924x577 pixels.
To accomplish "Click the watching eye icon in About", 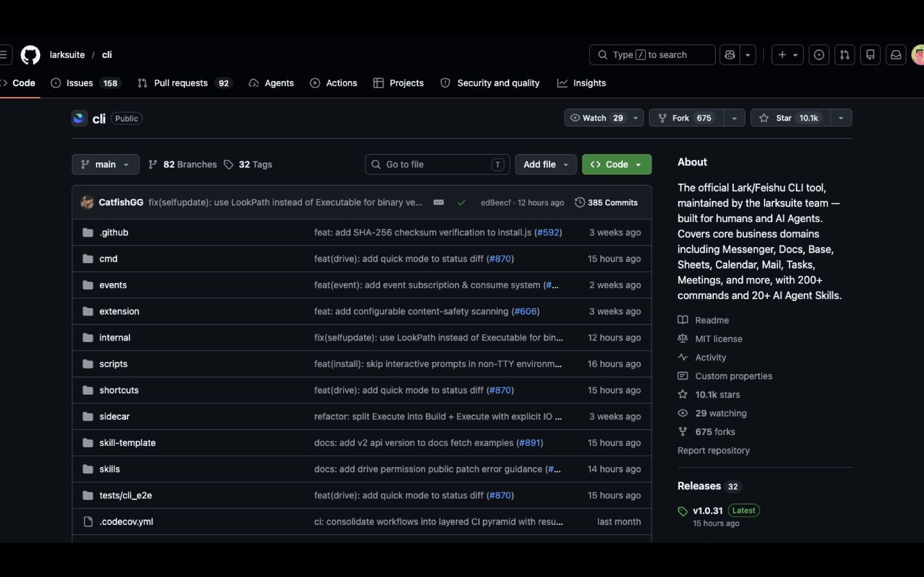I will click(682, 413).
